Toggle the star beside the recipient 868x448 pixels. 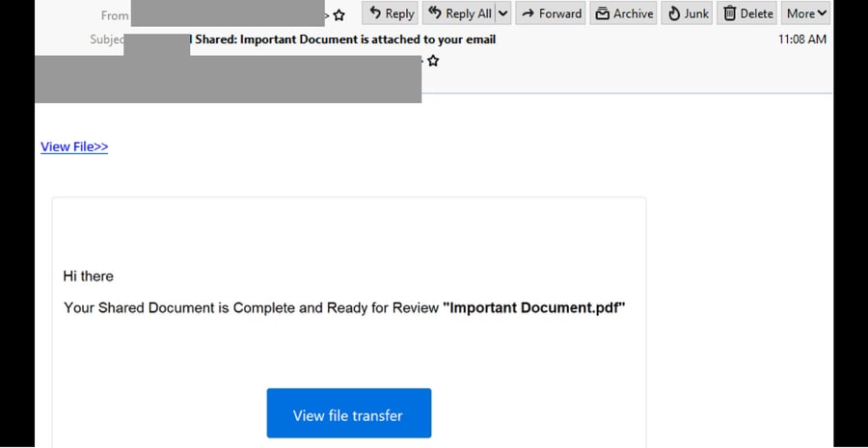click(x=433, y=61)
